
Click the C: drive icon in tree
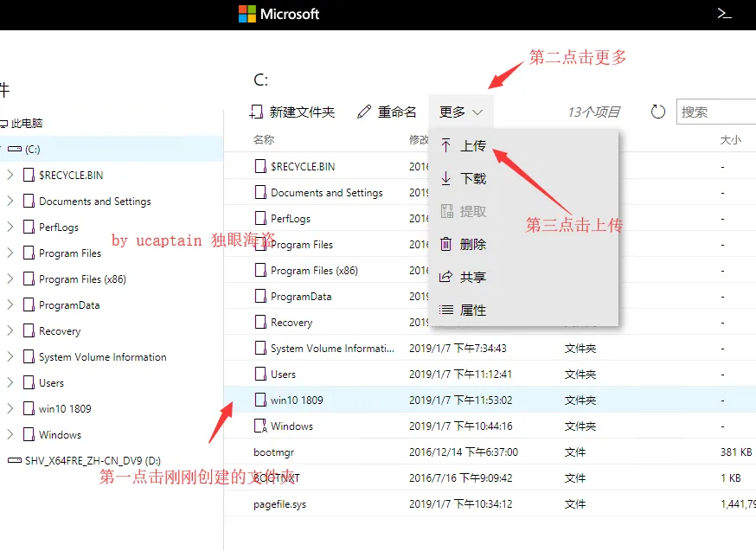15,150
